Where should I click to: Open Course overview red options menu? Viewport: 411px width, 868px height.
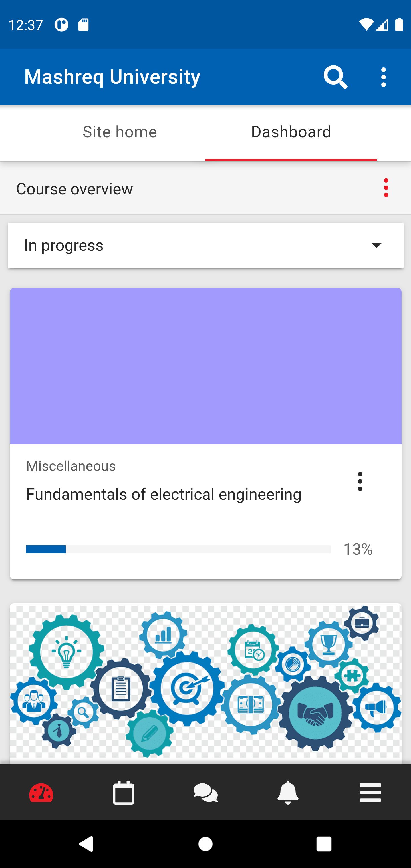pos(386,188)
